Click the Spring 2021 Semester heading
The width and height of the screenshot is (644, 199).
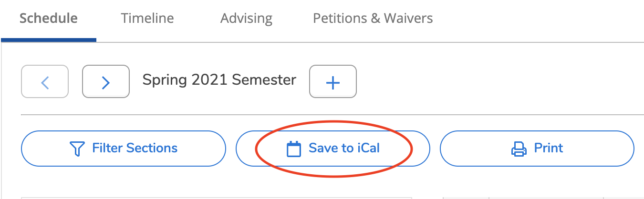(219, 80)
